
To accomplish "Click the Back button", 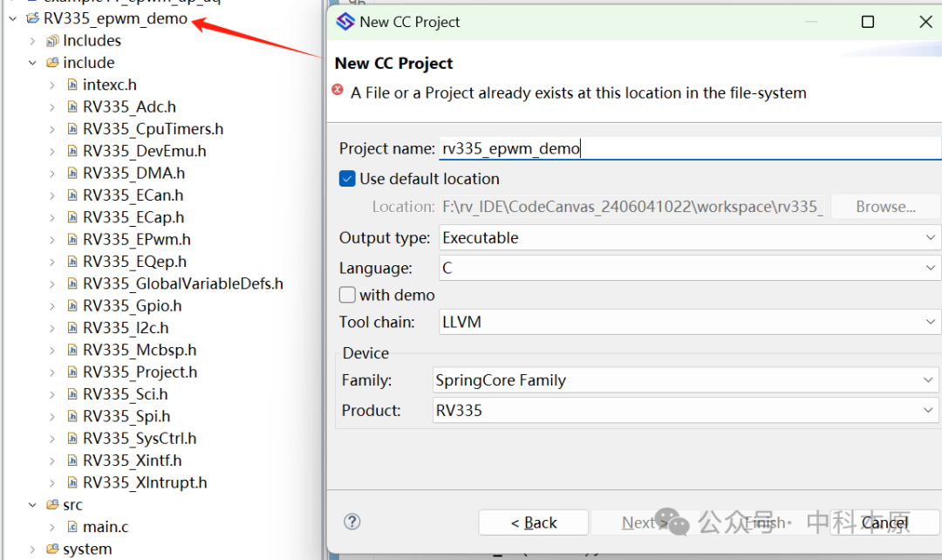I will [x=534, y=522].
